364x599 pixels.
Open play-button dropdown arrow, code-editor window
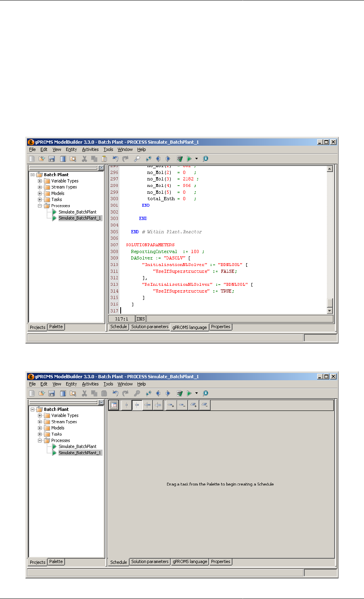(x=197, y=159)
